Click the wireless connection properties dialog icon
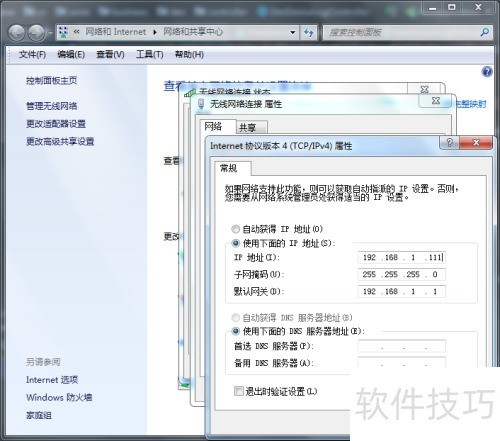Image resolution: width=500 pixels, height=441 pixels. [201, 104]
